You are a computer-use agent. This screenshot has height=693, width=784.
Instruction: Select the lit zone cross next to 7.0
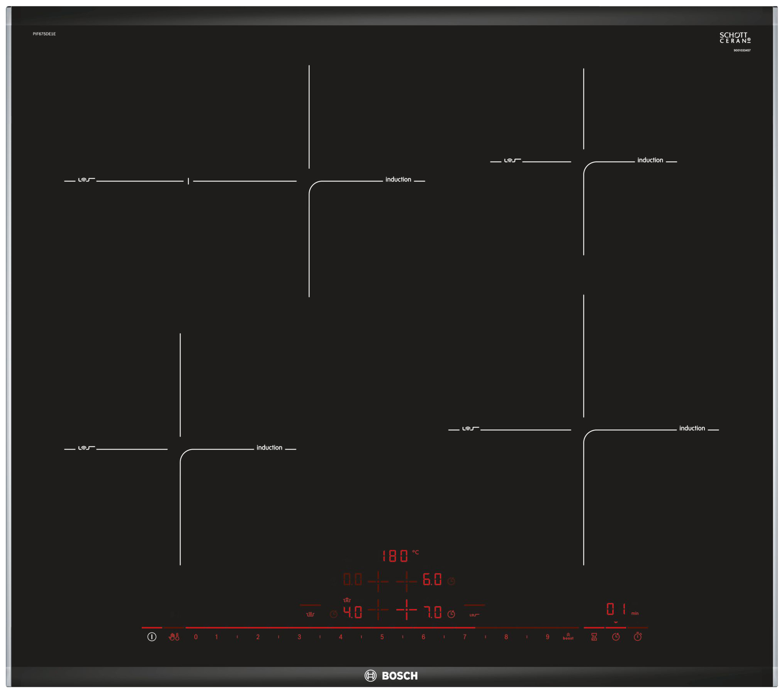pyautogui.click(x=407, y=610)
